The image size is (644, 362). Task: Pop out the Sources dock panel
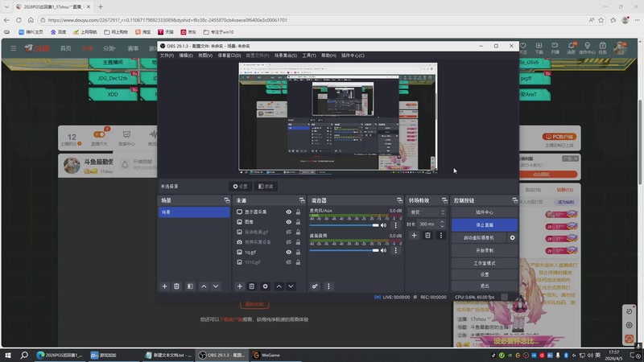(302, 200)
